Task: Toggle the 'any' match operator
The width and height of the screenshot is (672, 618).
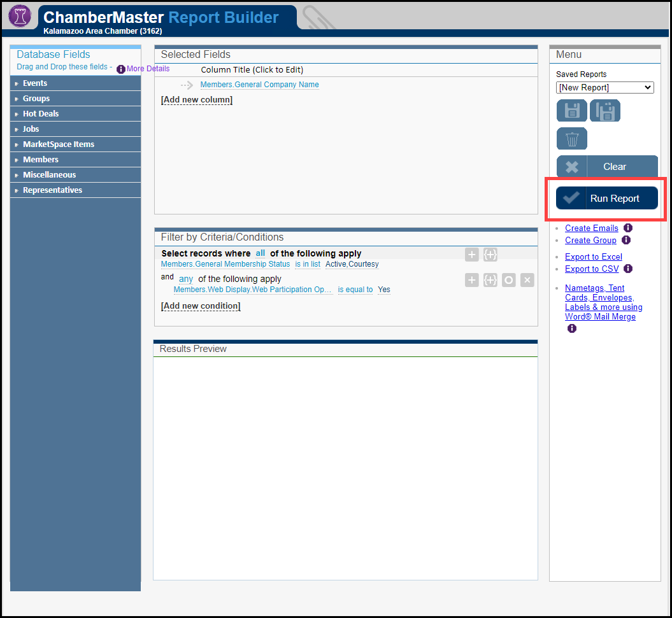Action: tap(186, 279)
